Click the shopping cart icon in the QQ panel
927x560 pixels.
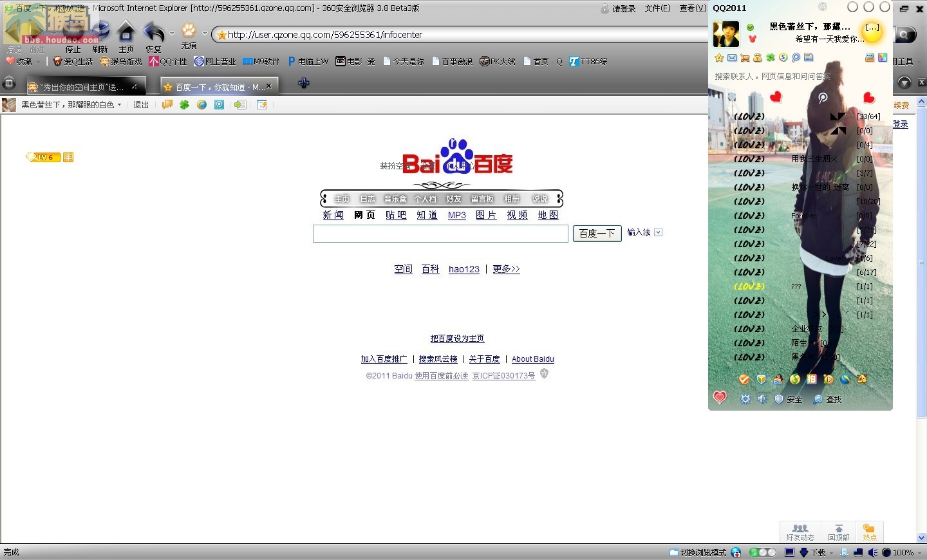[745, 58]
